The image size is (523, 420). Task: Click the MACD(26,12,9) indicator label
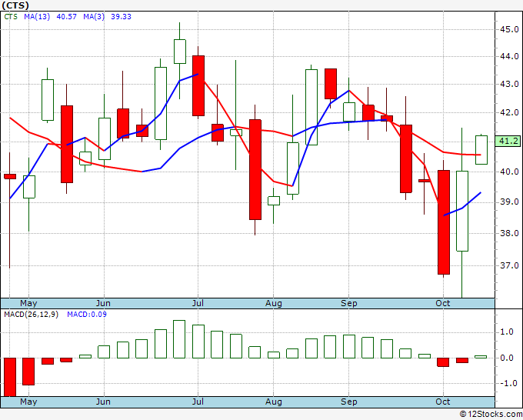point(31,315)
